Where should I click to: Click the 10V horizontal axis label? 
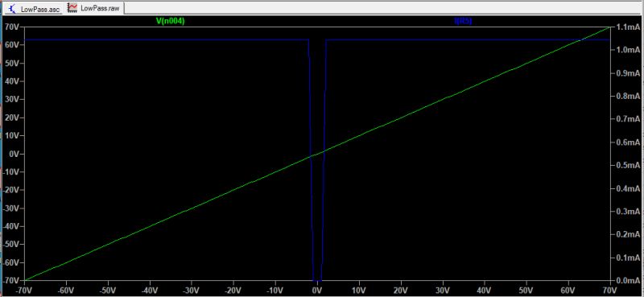click(x=359, y=290)
